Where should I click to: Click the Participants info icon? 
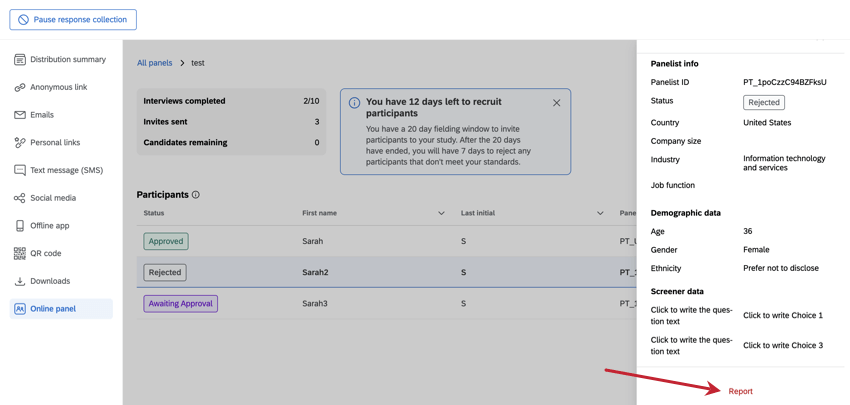click(x=196, y=195)
